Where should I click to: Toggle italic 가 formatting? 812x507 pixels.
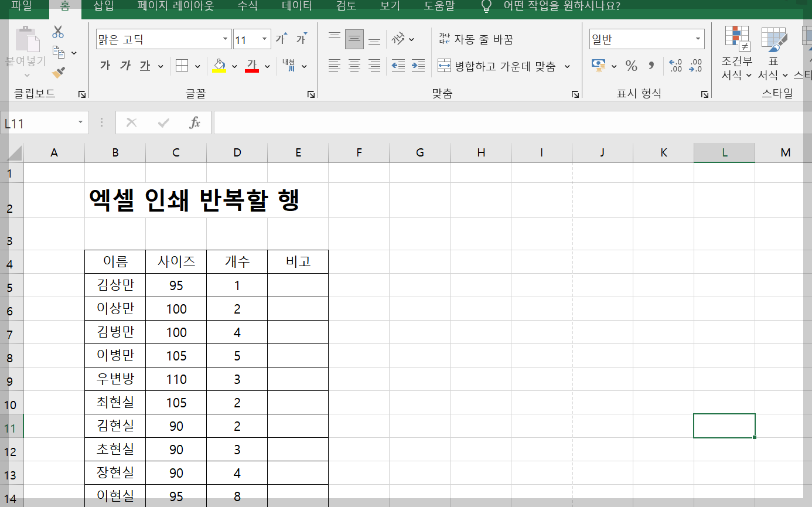(x=125, y=66)
